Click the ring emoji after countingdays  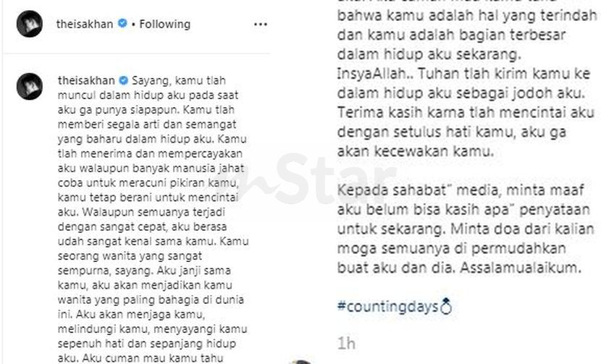point(446,306)
